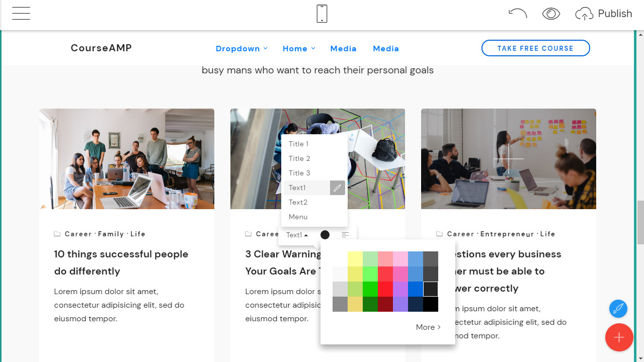
Task: Click the red add block plus button
Action: click(619, 337)
